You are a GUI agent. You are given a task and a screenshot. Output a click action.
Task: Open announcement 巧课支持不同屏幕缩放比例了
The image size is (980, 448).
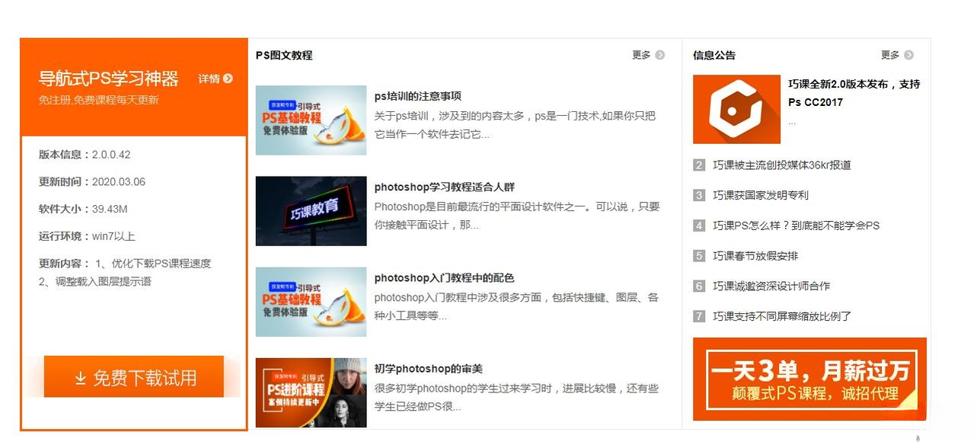coord(782,316)
